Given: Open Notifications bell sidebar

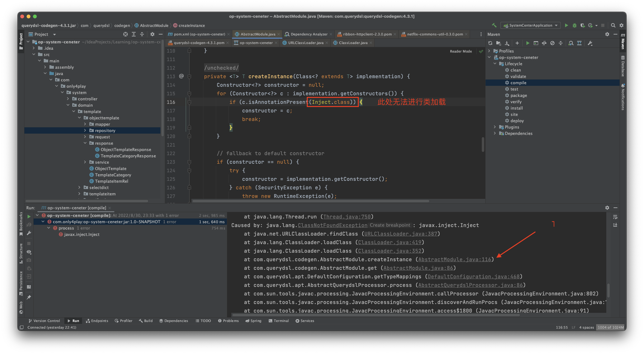Looking at the screenshot, I should tap(623, 97).
